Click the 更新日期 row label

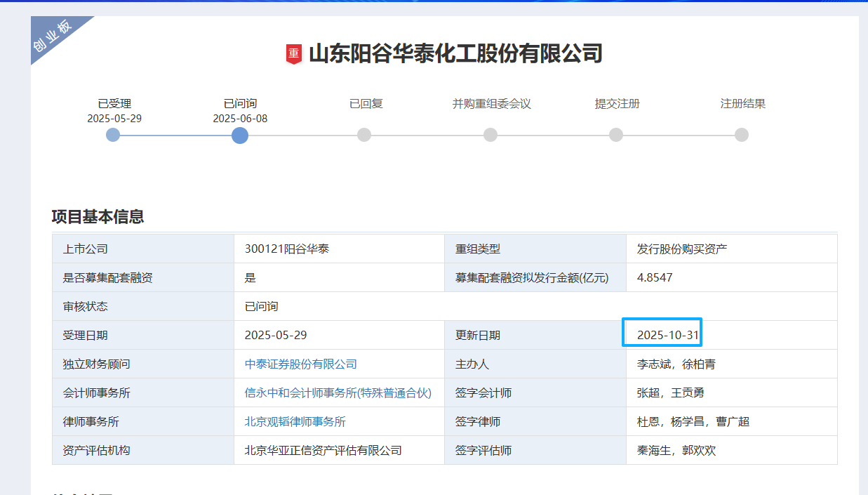(x=478, y=335)
